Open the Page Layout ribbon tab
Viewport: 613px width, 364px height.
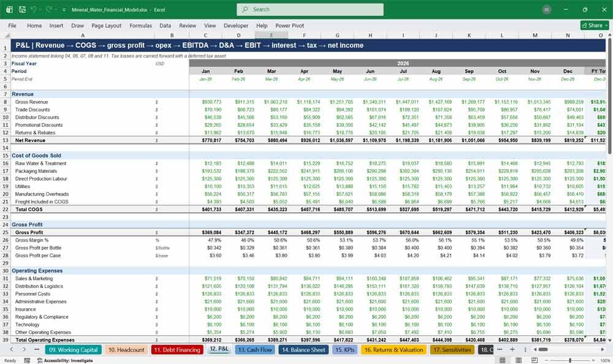[106, 25]
